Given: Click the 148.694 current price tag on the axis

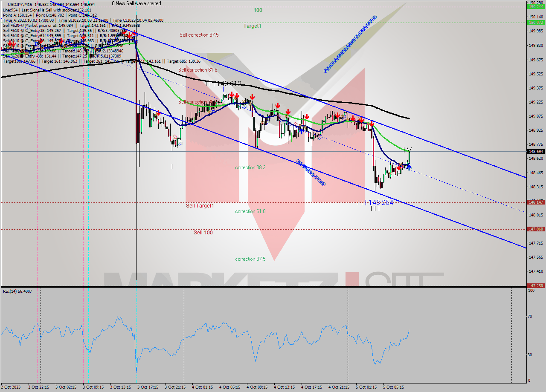Looking at the screenshot, I should tap(535, 151).
